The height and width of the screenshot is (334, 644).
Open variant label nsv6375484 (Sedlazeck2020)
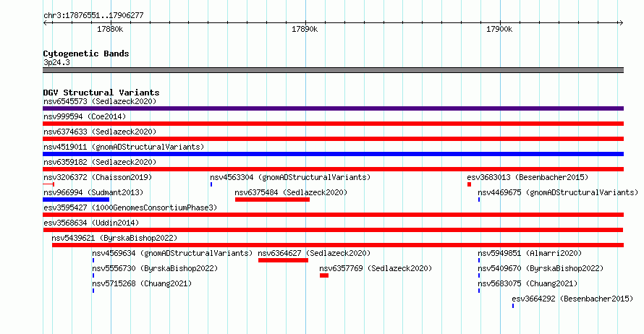click(291, 192)
